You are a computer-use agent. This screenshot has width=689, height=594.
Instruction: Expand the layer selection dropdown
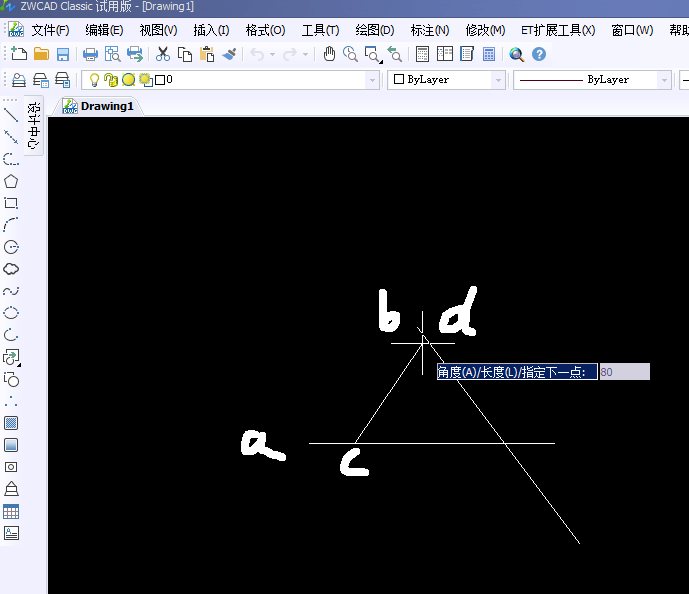[372, 80]
